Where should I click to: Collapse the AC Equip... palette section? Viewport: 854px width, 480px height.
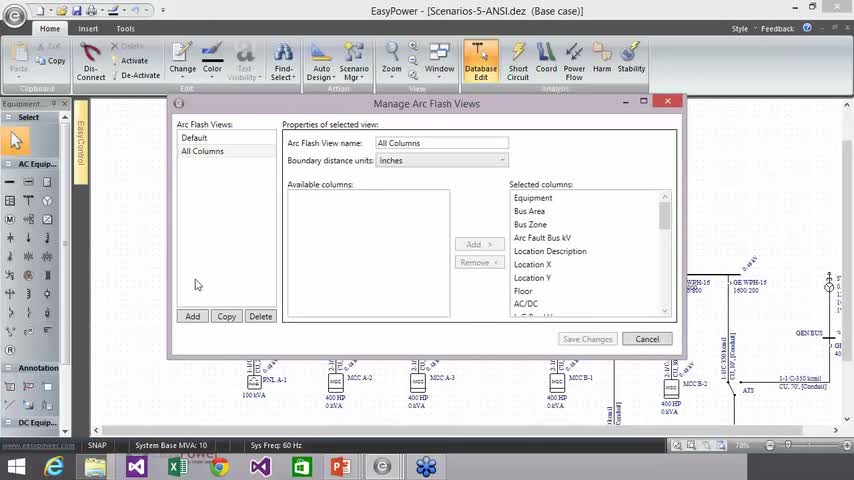click(x=9, y=163)
